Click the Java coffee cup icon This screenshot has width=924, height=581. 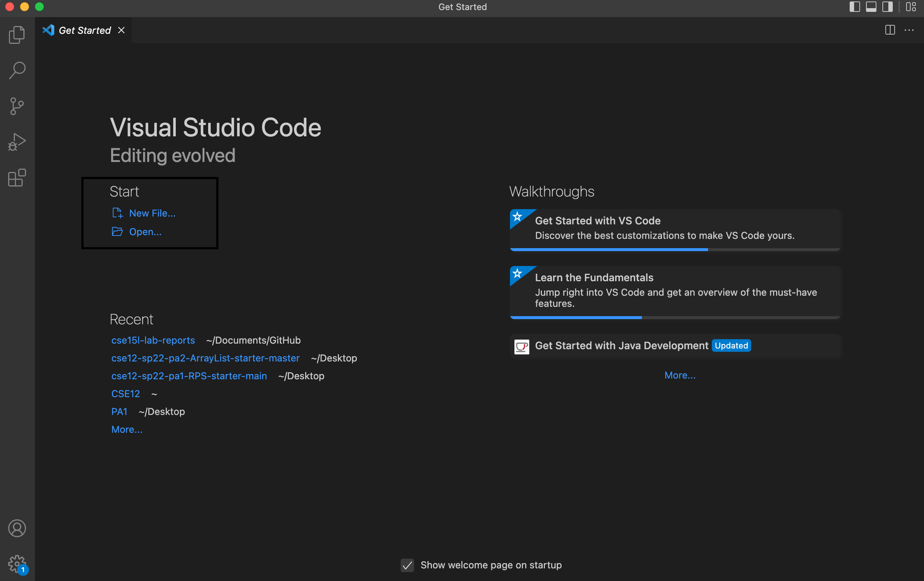point(521,347)
